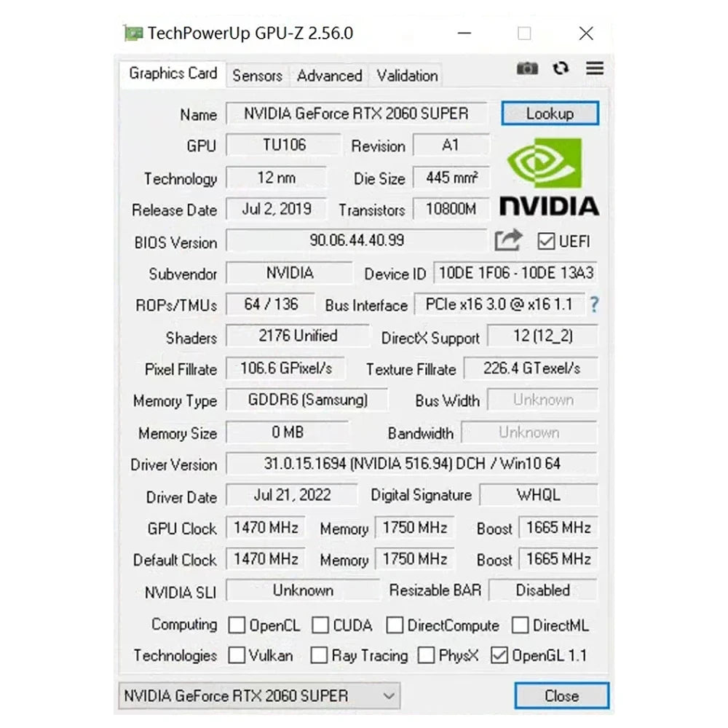728x728 pixels.
Task: Click the TU106 GPU field
Action: point(284,145)
